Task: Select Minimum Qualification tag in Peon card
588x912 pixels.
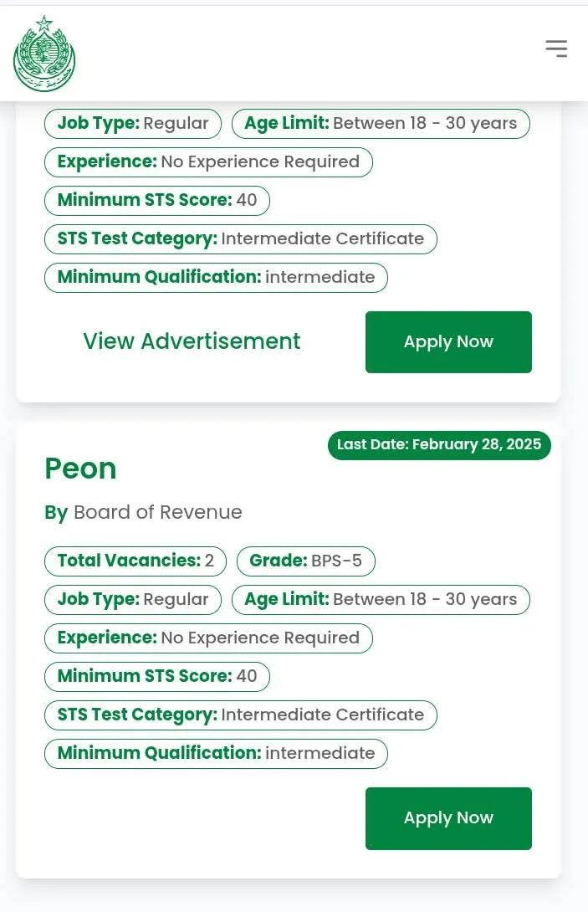Action: 216,753
